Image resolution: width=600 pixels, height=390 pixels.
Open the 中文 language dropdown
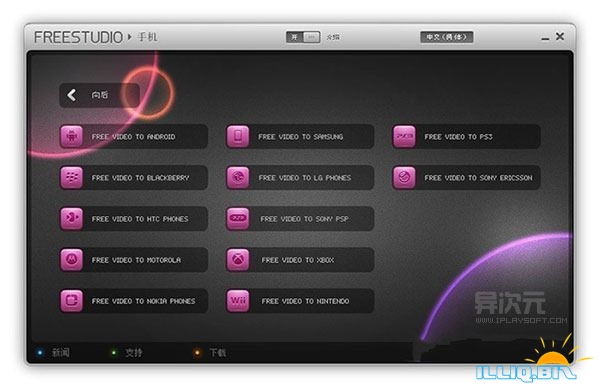(447, 37)
